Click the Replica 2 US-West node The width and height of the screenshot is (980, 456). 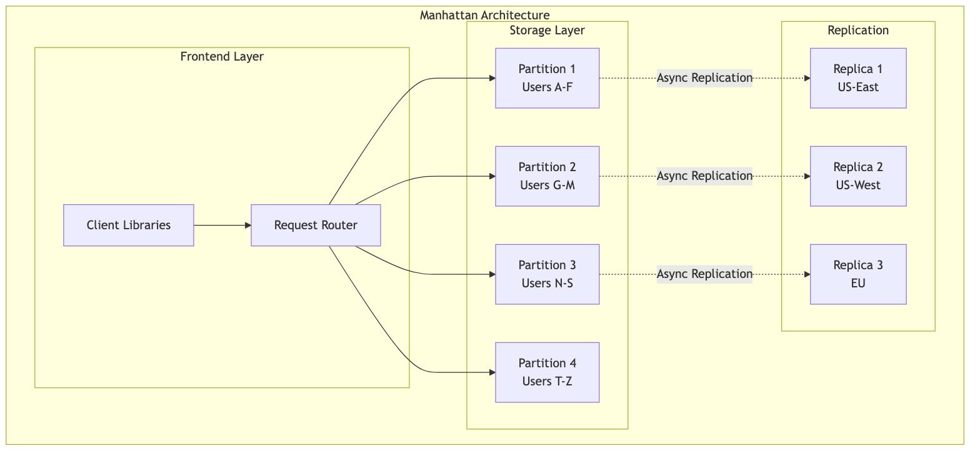(858, 176)
